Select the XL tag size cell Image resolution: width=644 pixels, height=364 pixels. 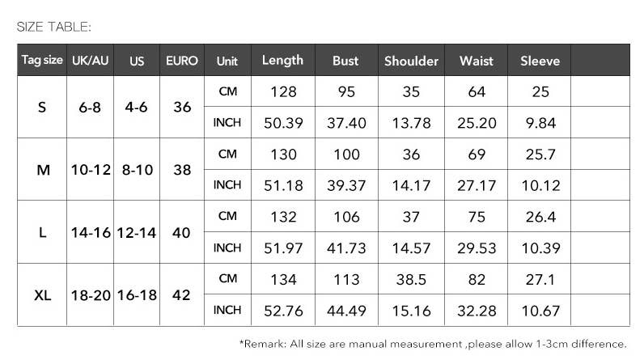pos(42,295)
